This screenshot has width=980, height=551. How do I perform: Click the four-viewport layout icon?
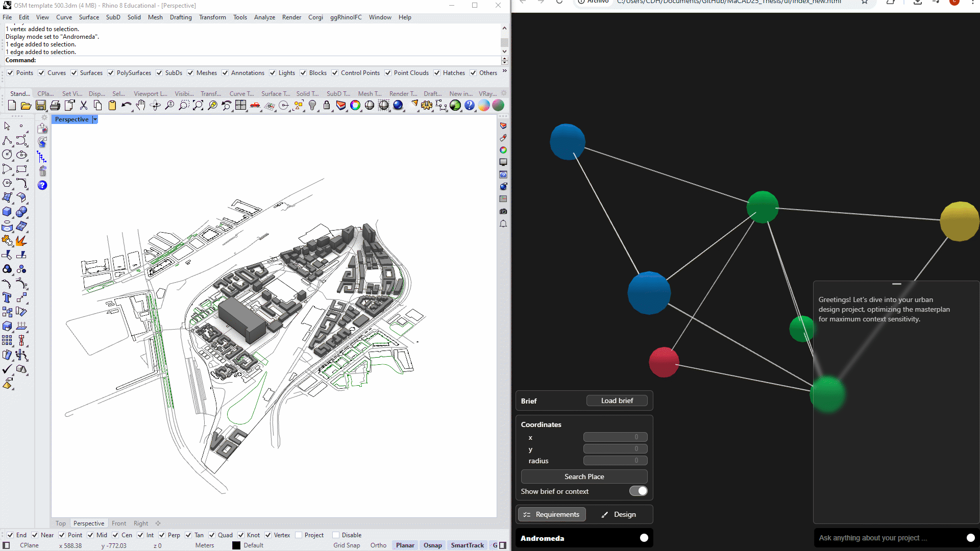(x=241, y=106)
